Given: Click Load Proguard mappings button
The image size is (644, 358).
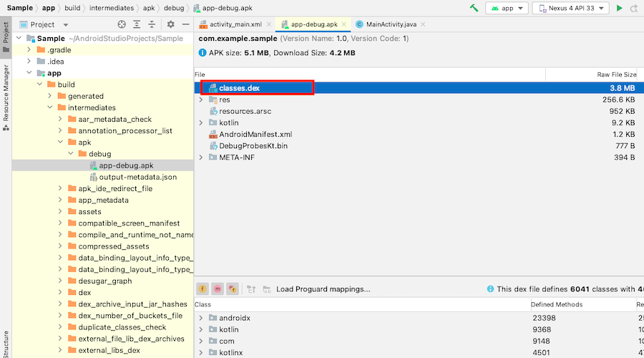Looking at the screenshot, I should point(323,289).
